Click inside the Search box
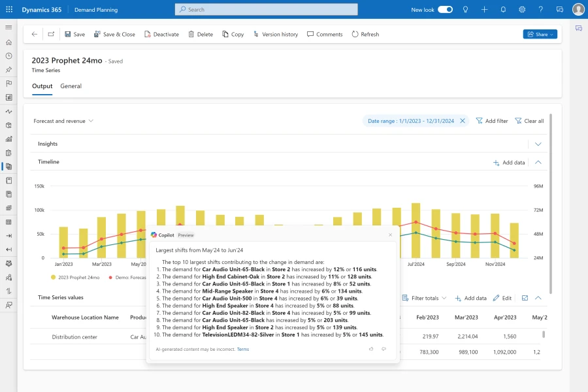The width and height of the screenshot is (588, 392). click(x=265, y=9)
